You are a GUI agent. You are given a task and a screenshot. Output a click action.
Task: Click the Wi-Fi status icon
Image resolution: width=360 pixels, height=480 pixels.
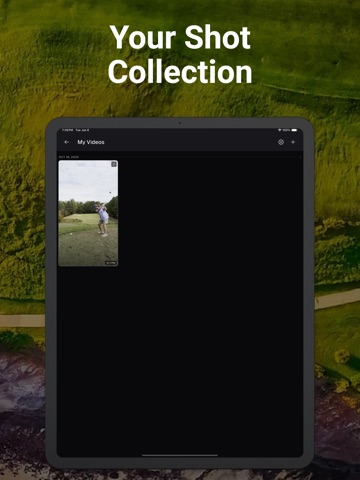point(279,130)
